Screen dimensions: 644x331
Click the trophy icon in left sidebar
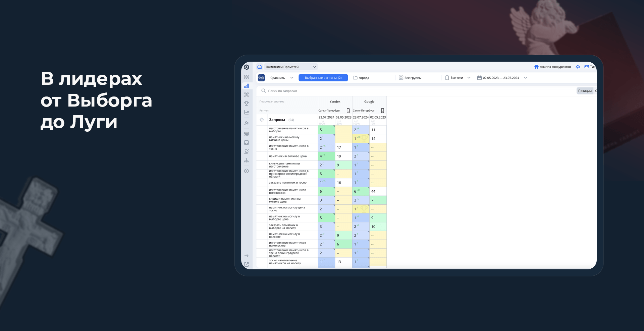click(247, 104)
